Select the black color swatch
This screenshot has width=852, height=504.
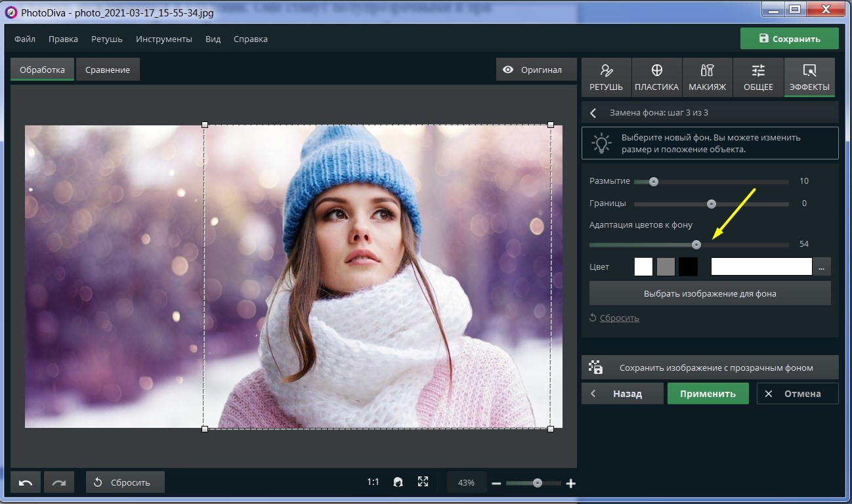click(x=688, y=266)
